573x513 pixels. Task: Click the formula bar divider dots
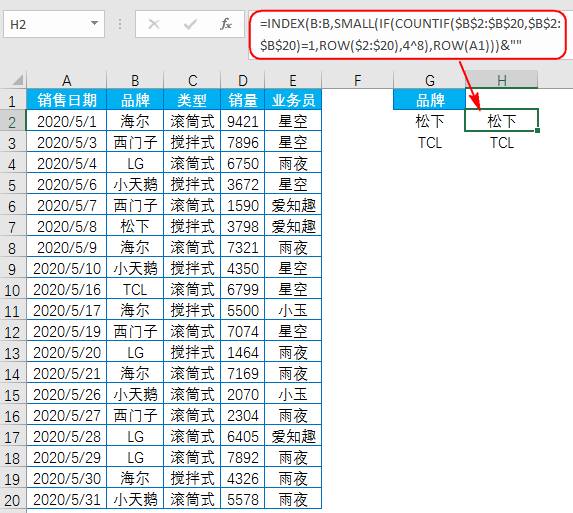[x=120, y=24]
